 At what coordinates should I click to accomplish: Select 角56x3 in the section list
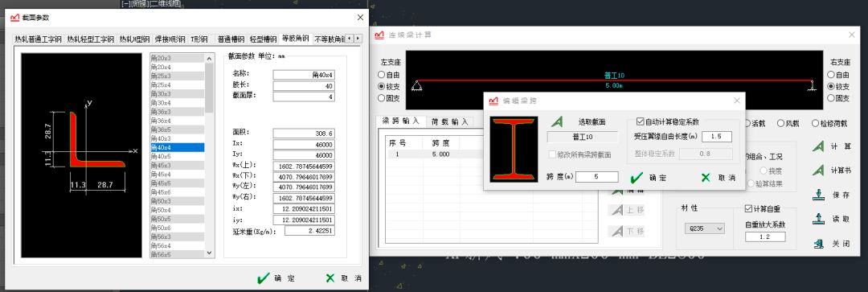coord(177,236)
